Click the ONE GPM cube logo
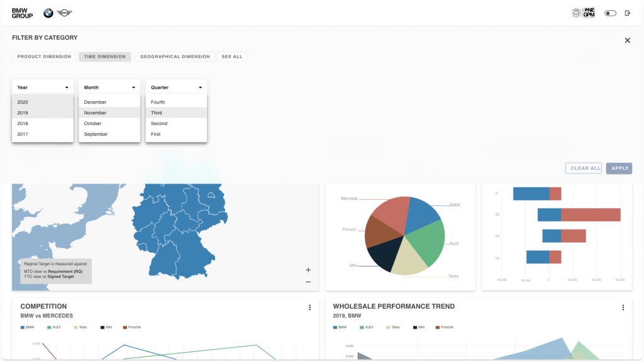This screenshot has height=362, width=644. pyautogui.click(x=584, y=13)
